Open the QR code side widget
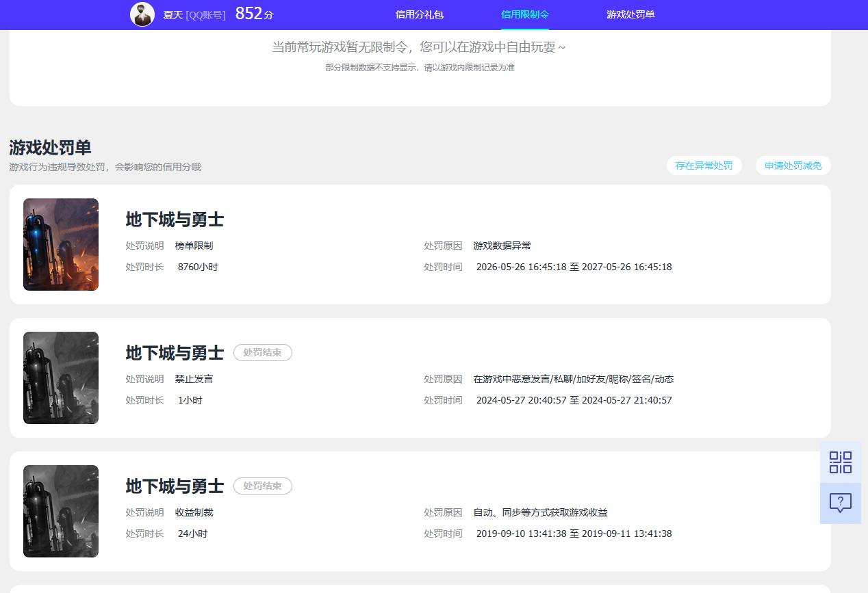868x593 pixels. click(x=841, y=462)
